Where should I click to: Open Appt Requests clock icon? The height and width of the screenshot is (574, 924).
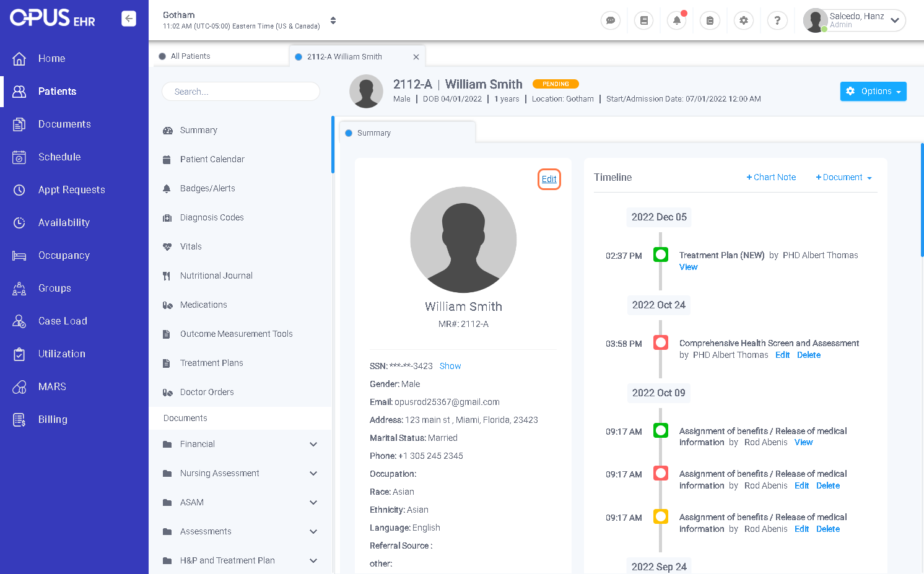(19, 189)
